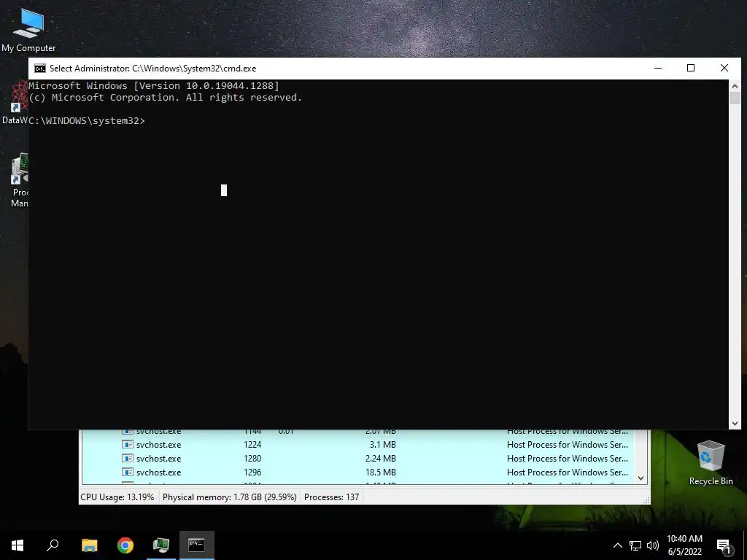
Task: Click the cmd.exe title bar icon
Action: point(40,68)
